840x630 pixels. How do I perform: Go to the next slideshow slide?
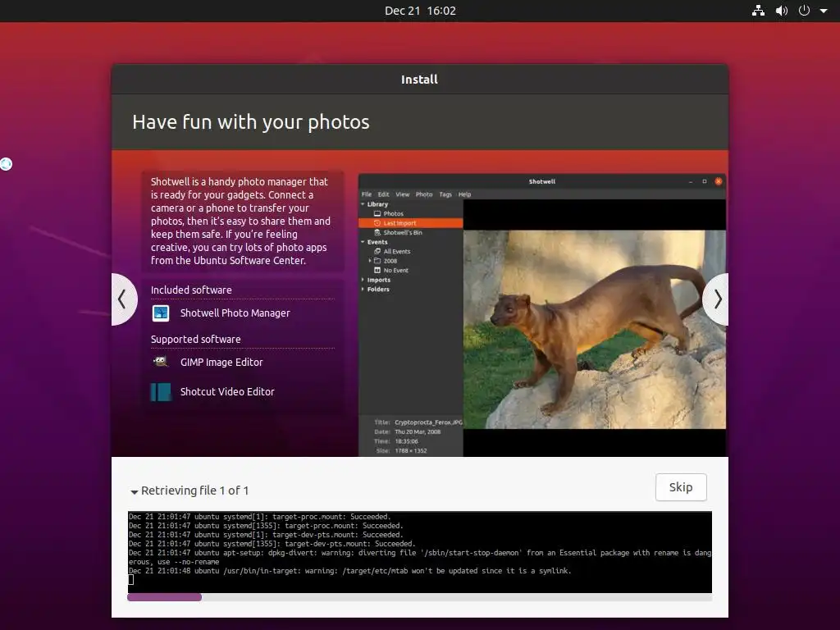coord(717,299)
